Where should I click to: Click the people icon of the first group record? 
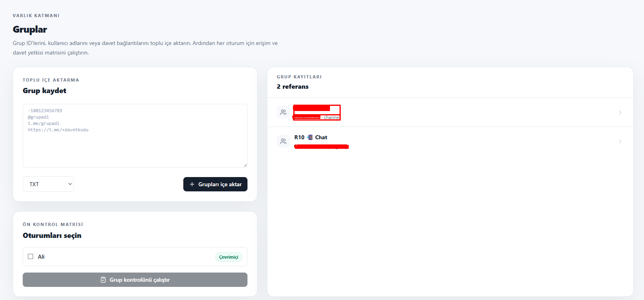tap(283, 112)
